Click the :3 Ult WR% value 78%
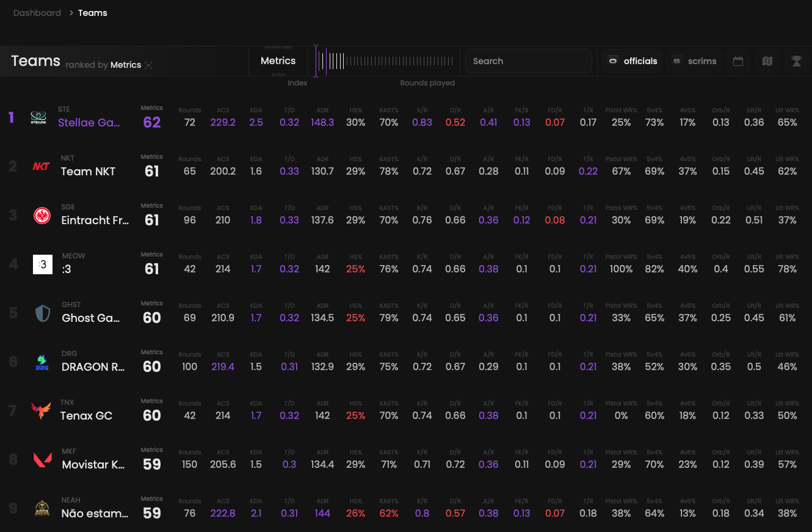The height and width of the screenshot is (532, 812). [788, 269]
